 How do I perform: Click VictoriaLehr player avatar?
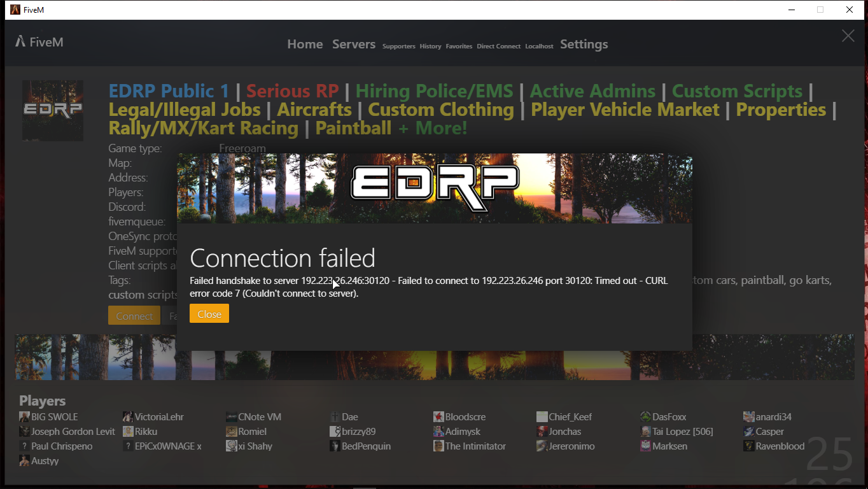tap(128, 417)
